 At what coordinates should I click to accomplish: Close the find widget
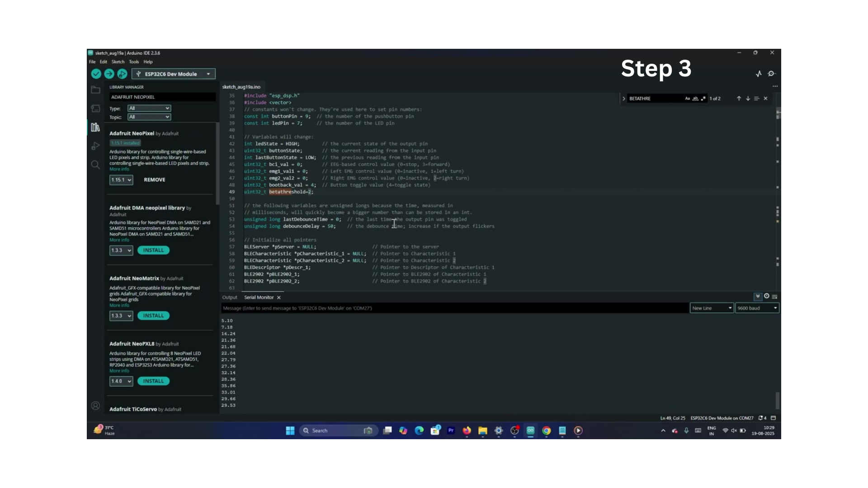[765, 99]
